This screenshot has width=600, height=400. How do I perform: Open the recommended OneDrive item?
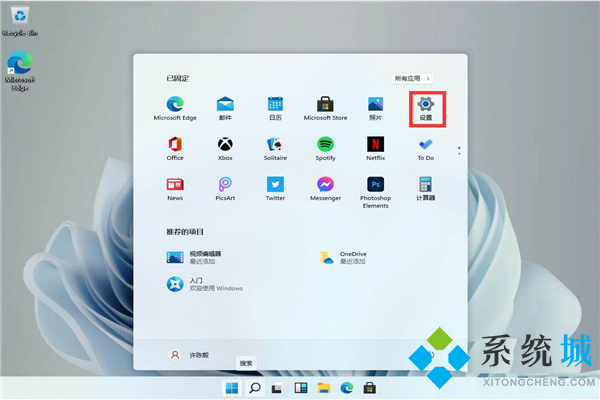pyautogui.click(x=343, y=257)
